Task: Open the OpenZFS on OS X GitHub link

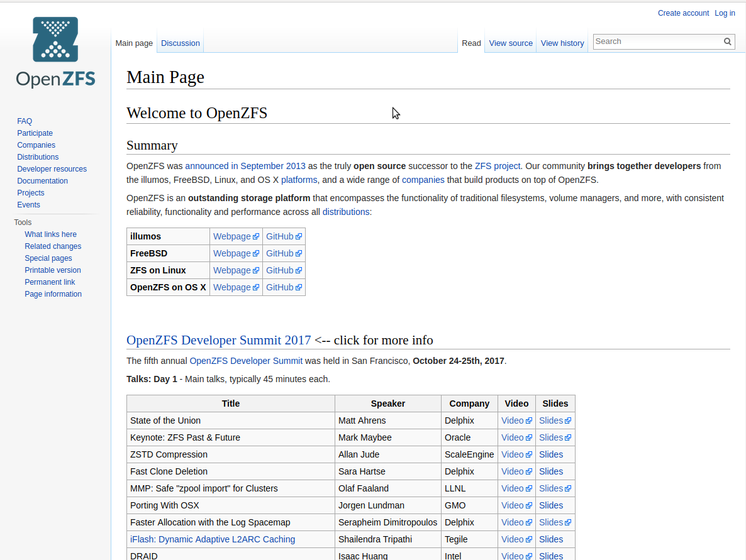Action: pyautogui.click(x=284, y=287)
